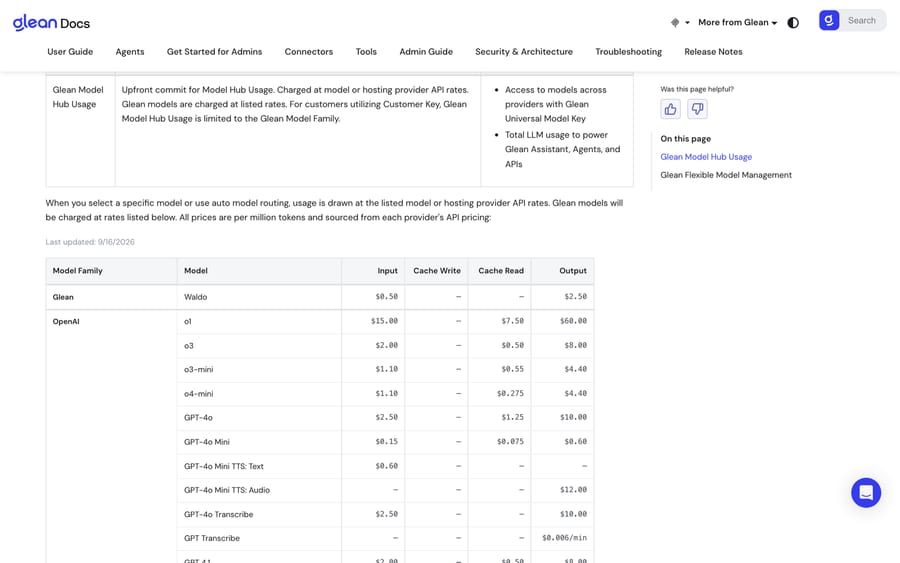Click the On this page heading

point(685,139)
